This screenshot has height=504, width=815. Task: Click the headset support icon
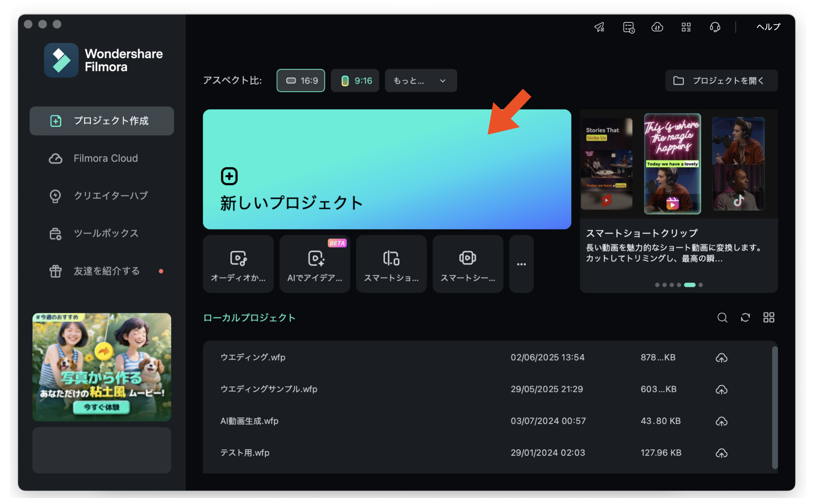coord(715,27)
